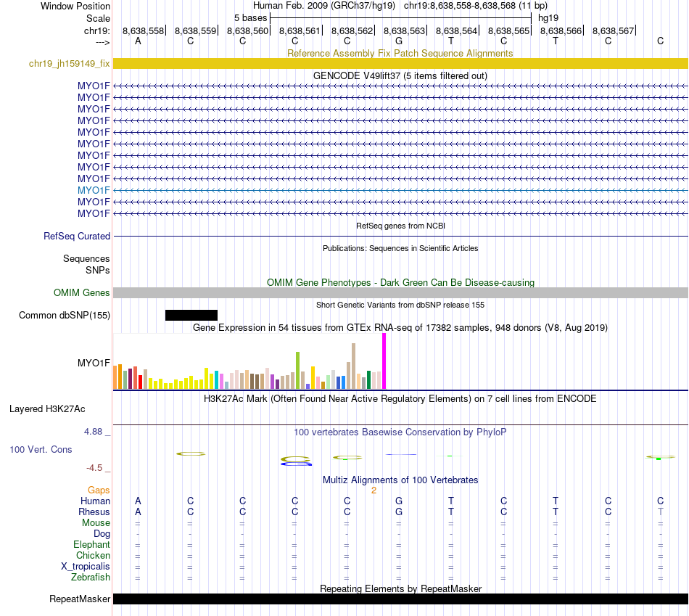Open Reference Assembly Fix Patch Sequence Alignments title

click(x=400, y=53)
